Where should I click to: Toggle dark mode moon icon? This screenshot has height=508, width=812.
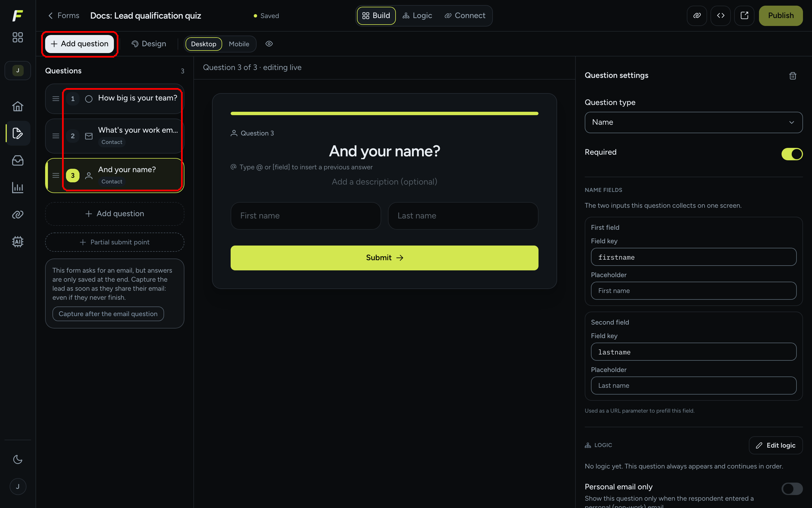click(x=17, y=459)
